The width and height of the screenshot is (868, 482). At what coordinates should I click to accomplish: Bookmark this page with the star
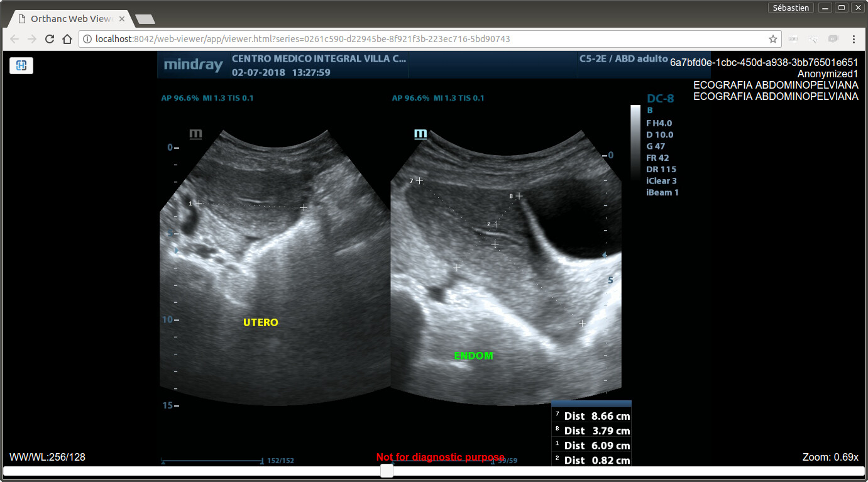772,39
